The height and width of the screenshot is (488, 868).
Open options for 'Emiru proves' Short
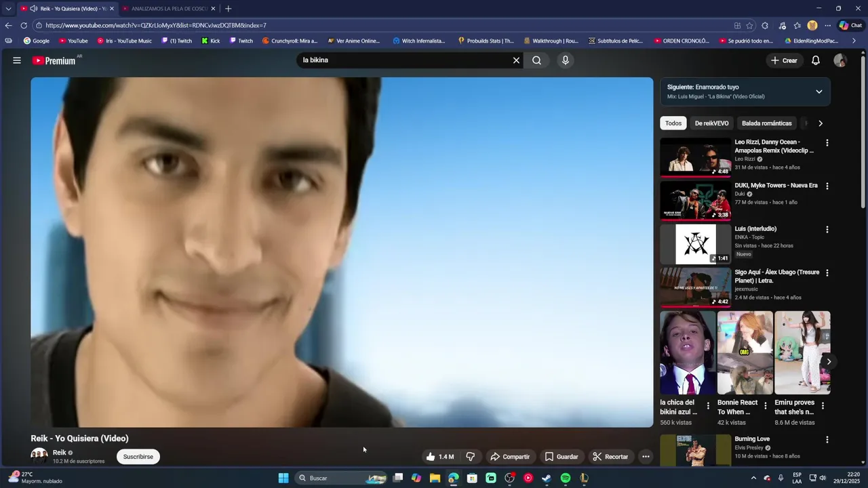(823, 406)
